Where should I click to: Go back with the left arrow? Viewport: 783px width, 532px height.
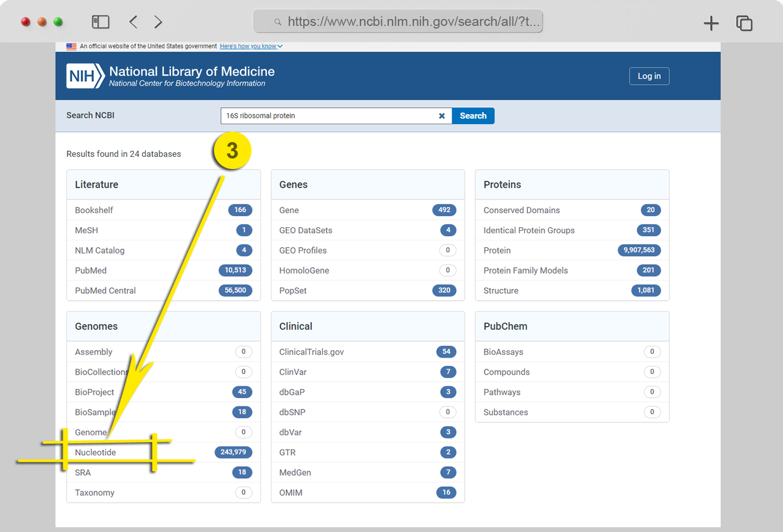tap(133, 22)
